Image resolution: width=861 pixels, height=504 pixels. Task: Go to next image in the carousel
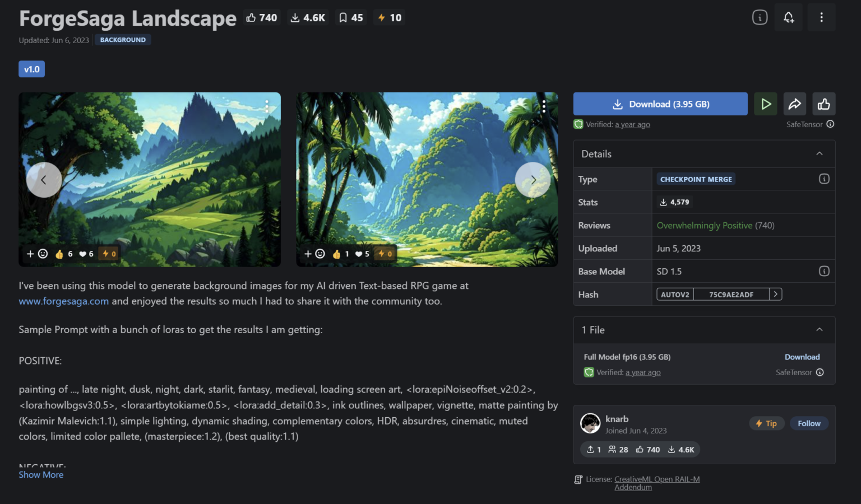click(533, 180)
